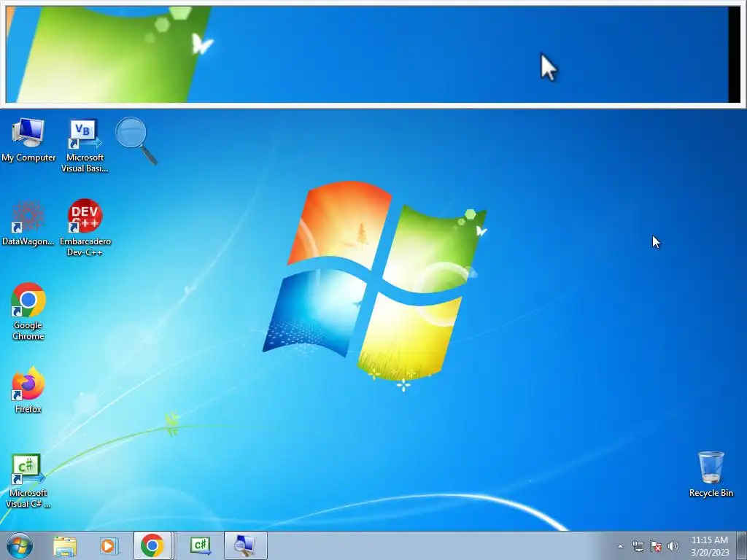The width and height of the screenshot is (747, 560).
Task: Open the network status tray icon
Action: pyautogui.click(x=638, y=546)
